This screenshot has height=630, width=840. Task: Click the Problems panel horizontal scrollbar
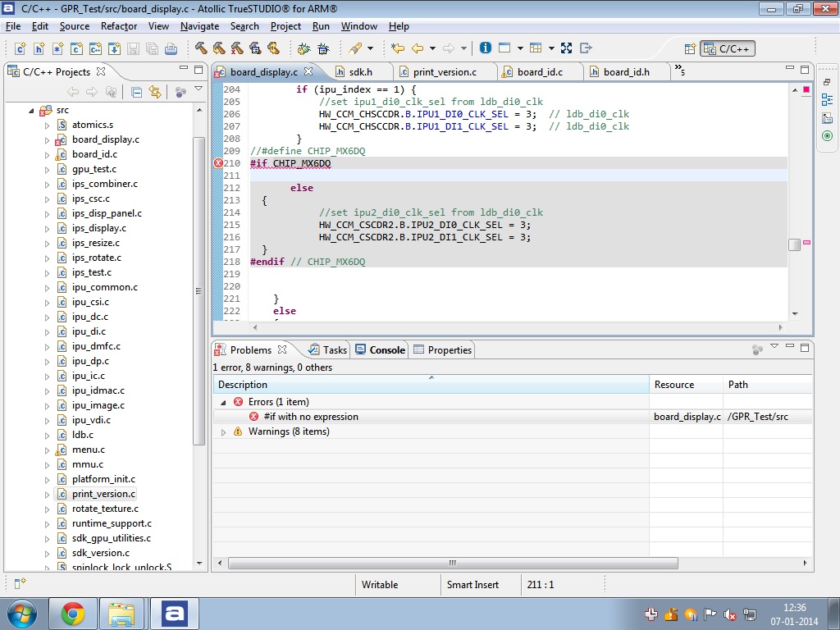click(x=451, y=564)
